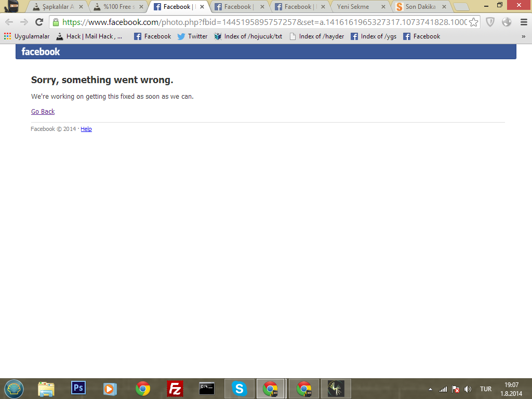Bookmark this page with the star icon
This screenshot has width=532, height=399.
(x=474, y=22)
